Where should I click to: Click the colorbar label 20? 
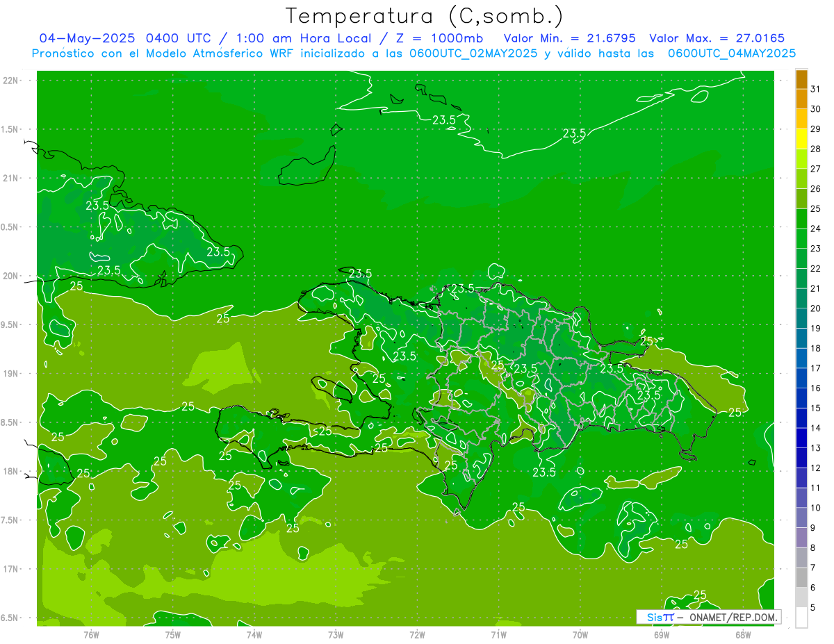tap(816, 308)
